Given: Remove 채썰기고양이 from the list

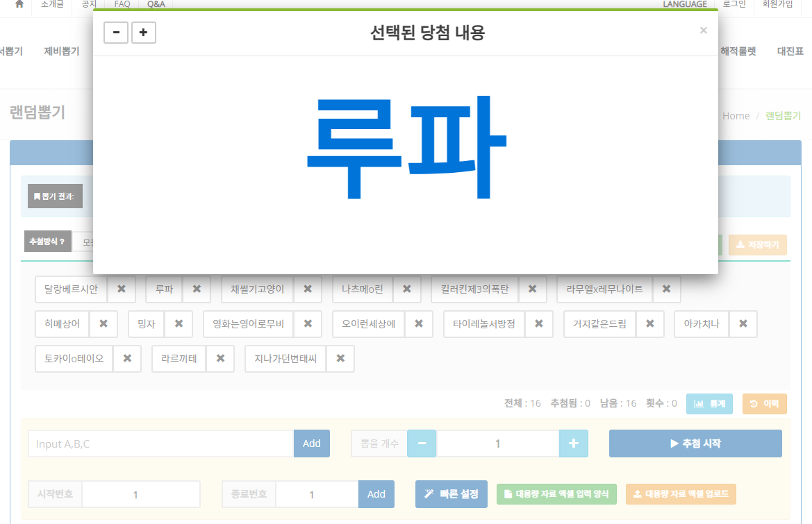Looking at the screenshot, I should click(x=308, y=289).
